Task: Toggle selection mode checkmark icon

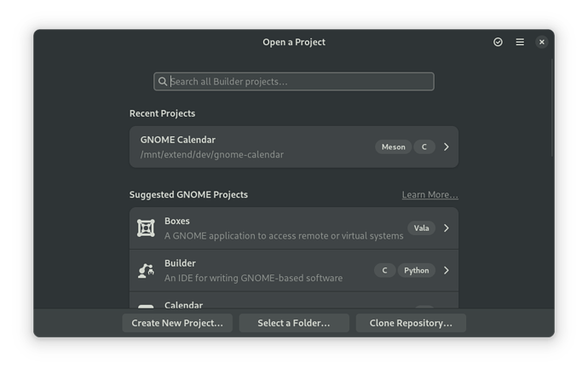Action: pos(498,42)
